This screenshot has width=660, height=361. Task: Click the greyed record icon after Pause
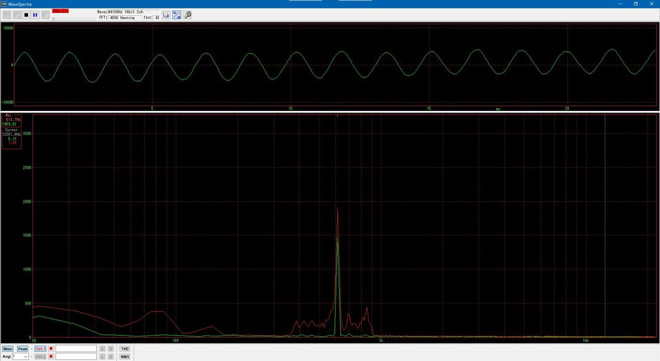(45, 15)
